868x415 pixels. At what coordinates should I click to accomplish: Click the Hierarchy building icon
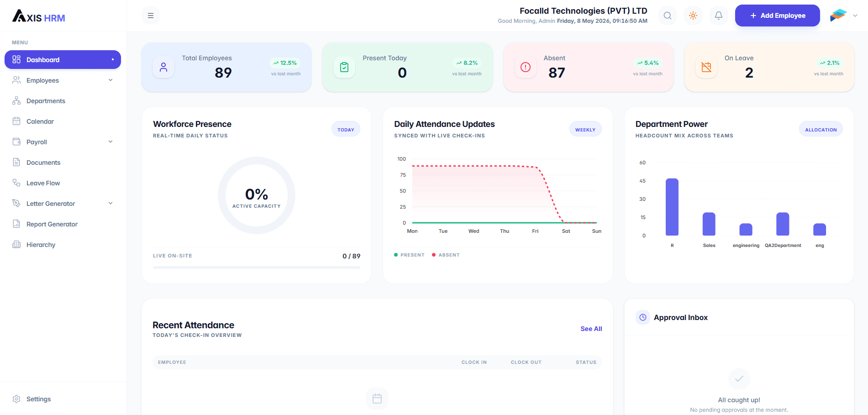[16, 244]
